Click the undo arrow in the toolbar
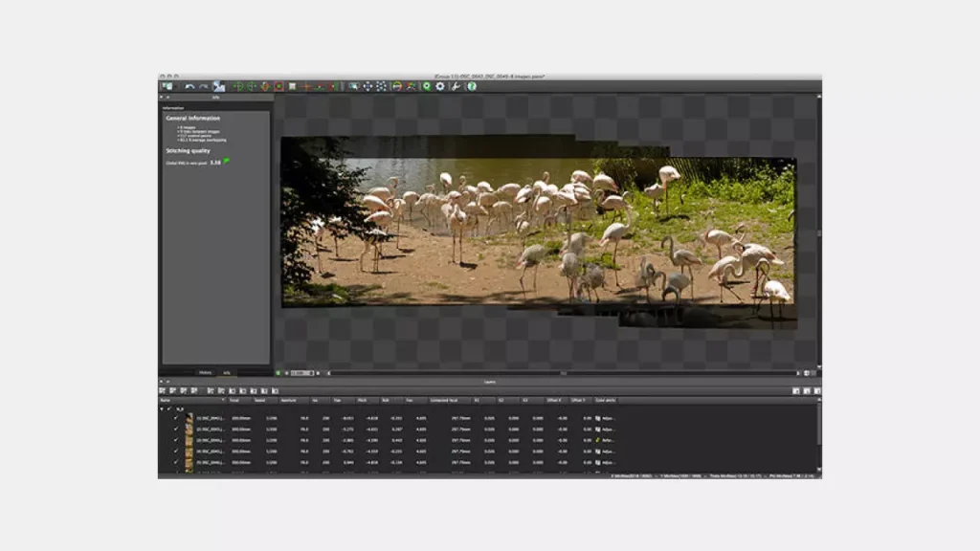980x551 pixels. click(x=190, y=86)
